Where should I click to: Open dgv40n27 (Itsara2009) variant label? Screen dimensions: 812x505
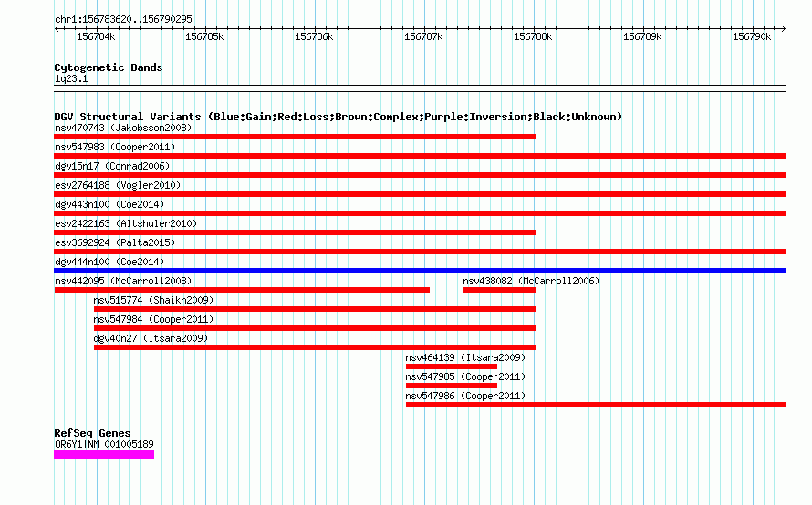click(151, 338)
